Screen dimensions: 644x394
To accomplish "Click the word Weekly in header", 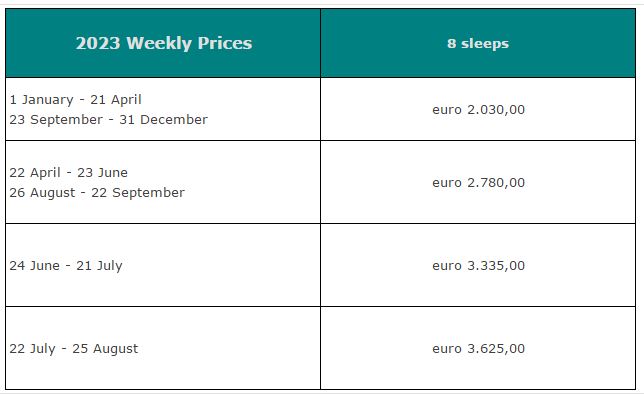I will (159, 44).
